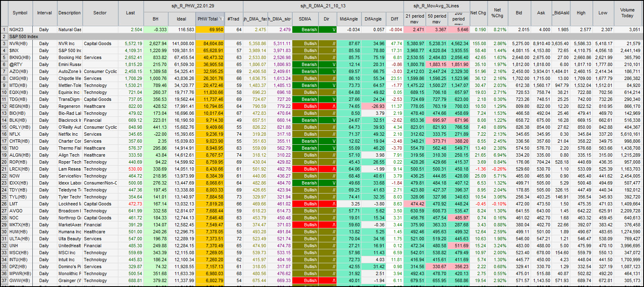Screen dimensions: 644x287
Task: Click the ServiceNow description cell
Action: point(70,176)
